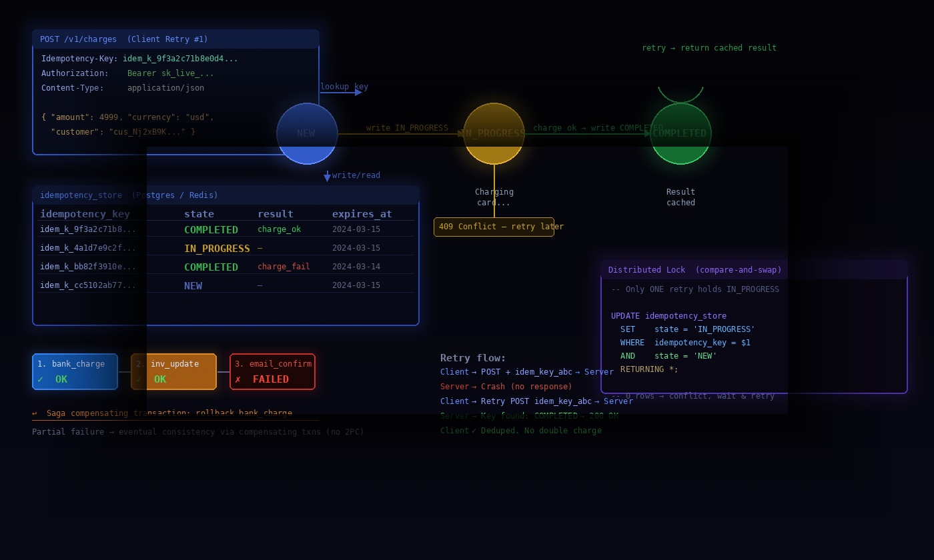Click the UPDATE idempotency_store SQL line
Image resolution: width=934 pixels, height=560 pixels.
pyautogui.click(x=668, y=316)
